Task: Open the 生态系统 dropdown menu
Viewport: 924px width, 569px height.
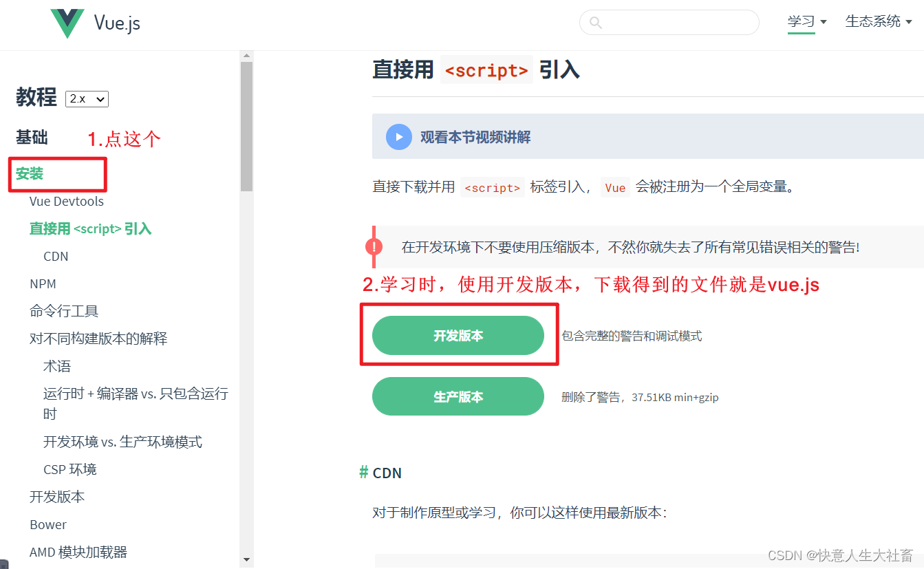Action: click(x=879, y=21)
